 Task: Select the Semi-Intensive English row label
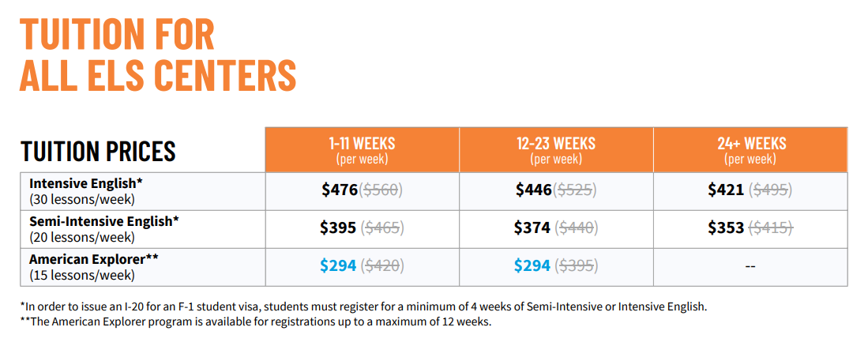pyautogui.click(x=104, y=229)
